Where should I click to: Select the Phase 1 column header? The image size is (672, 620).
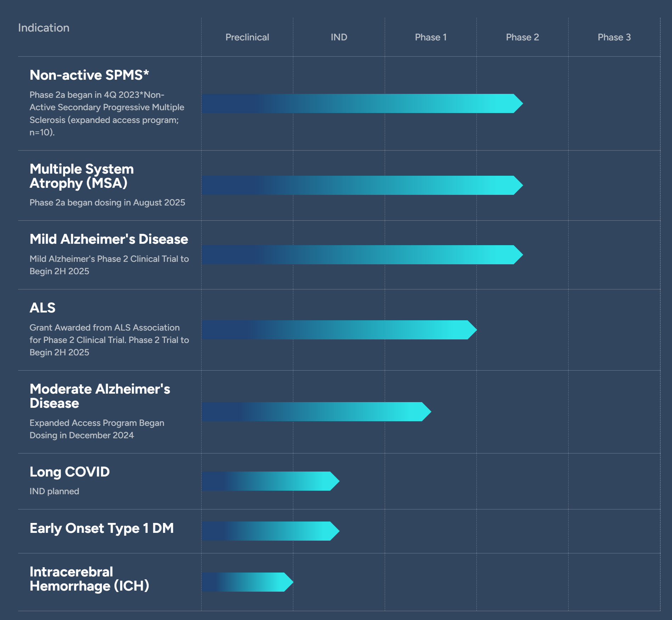point(430,37)
